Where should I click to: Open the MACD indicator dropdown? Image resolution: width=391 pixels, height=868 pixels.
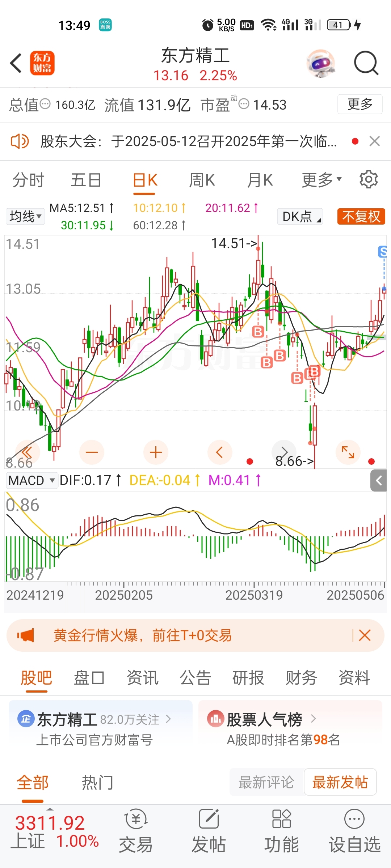[31, 481]
